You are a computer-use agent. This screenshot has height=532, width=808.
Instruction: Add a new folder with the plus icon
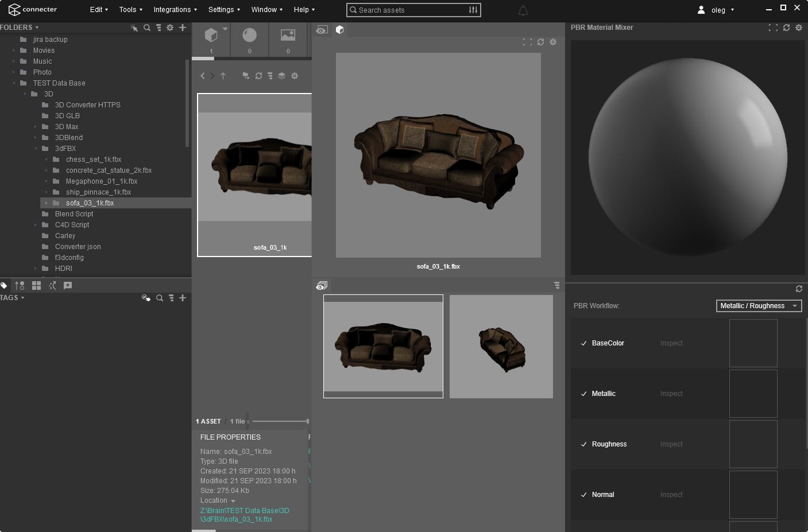pos(183,27)
